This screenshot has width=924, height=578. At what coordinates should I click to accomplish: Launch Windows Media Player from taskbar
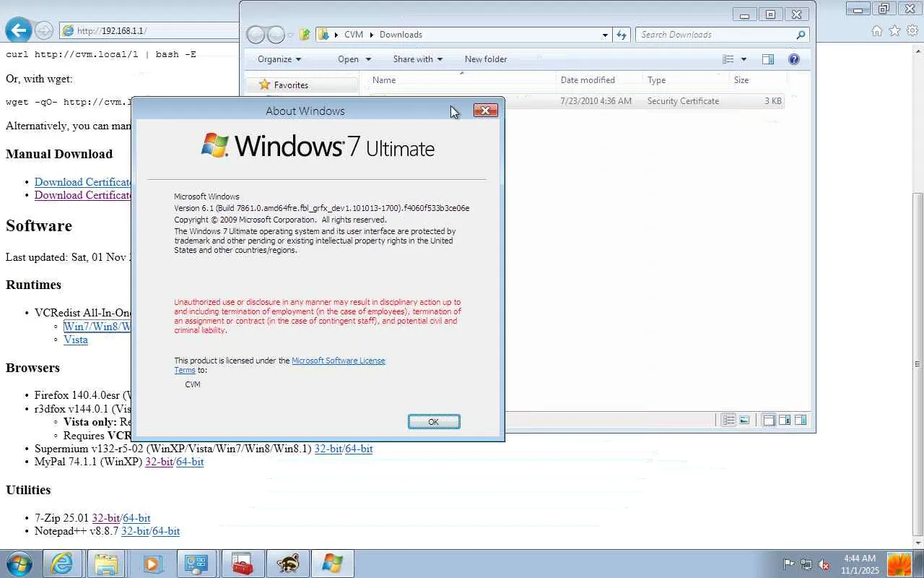pyautogui.click(x=151, y=564)
